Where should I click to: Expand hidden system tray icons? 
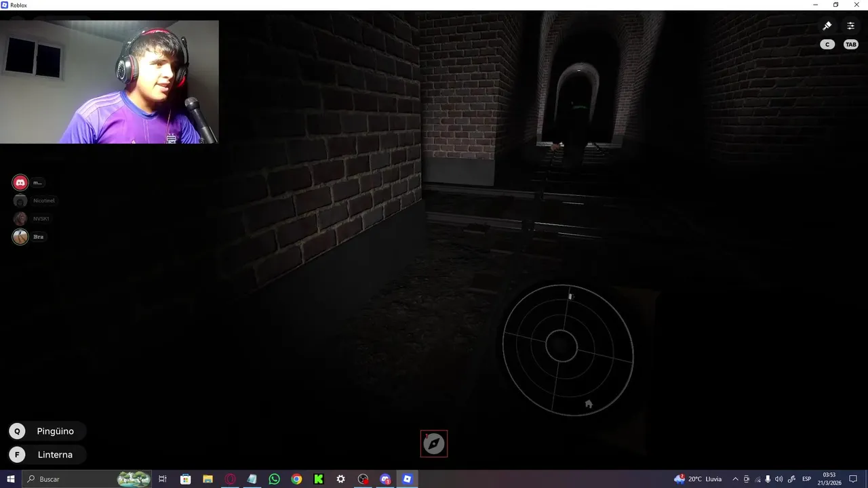tap(735, 479)
